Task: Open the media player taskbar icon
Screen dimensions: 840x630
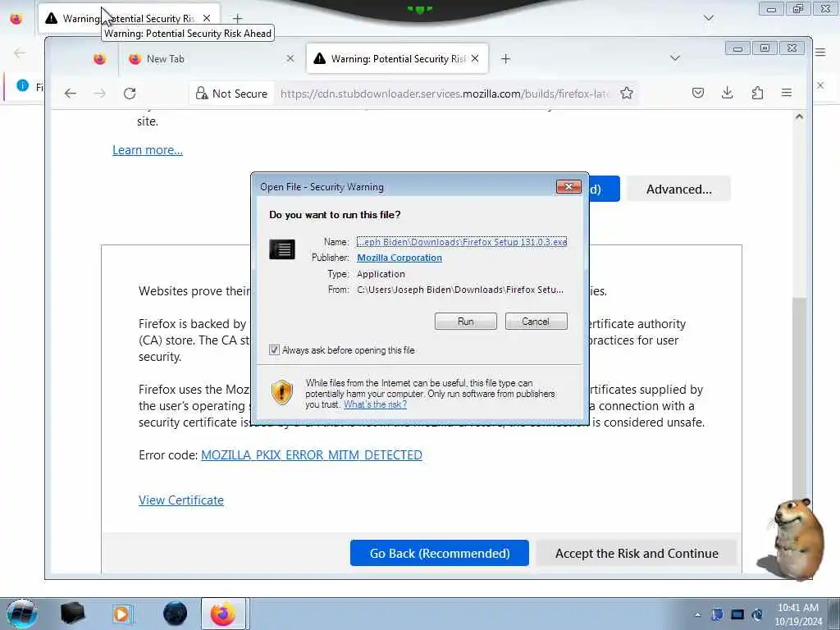Action: pos(122,614)
